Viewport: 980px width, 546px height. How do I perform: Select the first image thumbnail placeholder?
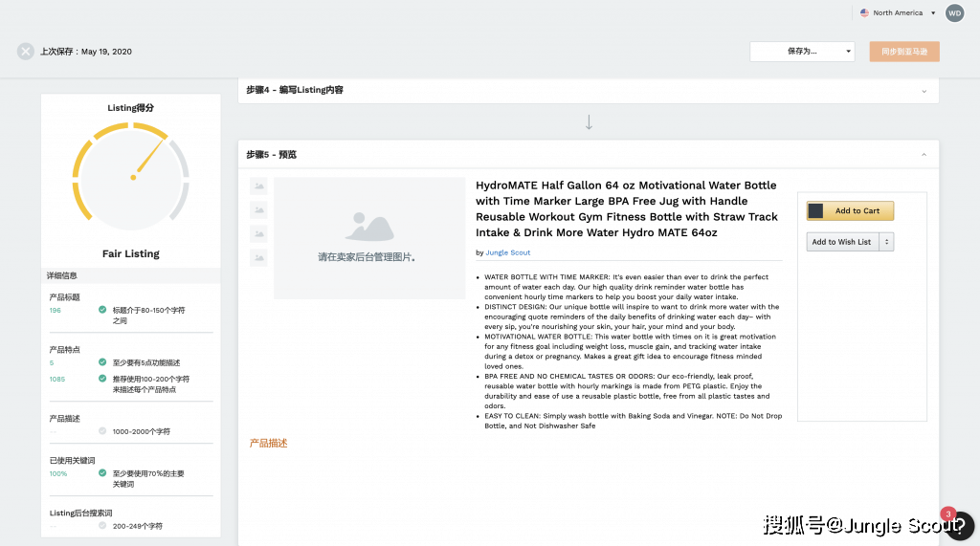click(x=258, y=186)
